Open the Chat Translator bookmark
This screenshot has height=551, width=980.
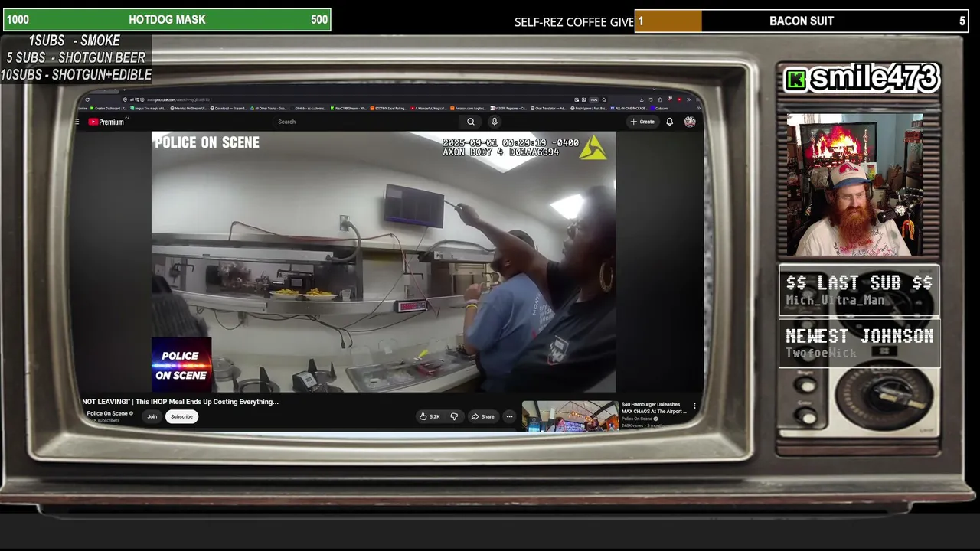click(x=550, y=109)
